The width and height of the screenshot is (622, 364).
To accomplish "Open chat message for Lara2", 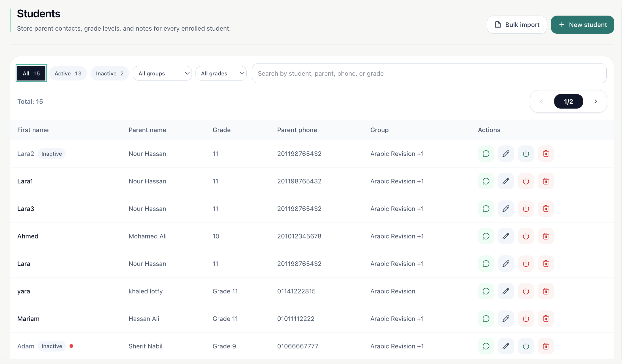I will coord(486,154).
